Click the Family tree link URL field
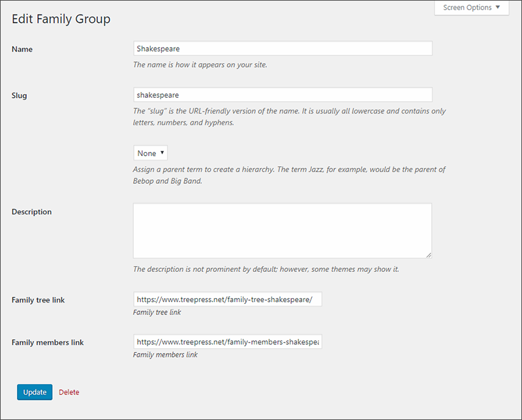 tap(228, 299)
